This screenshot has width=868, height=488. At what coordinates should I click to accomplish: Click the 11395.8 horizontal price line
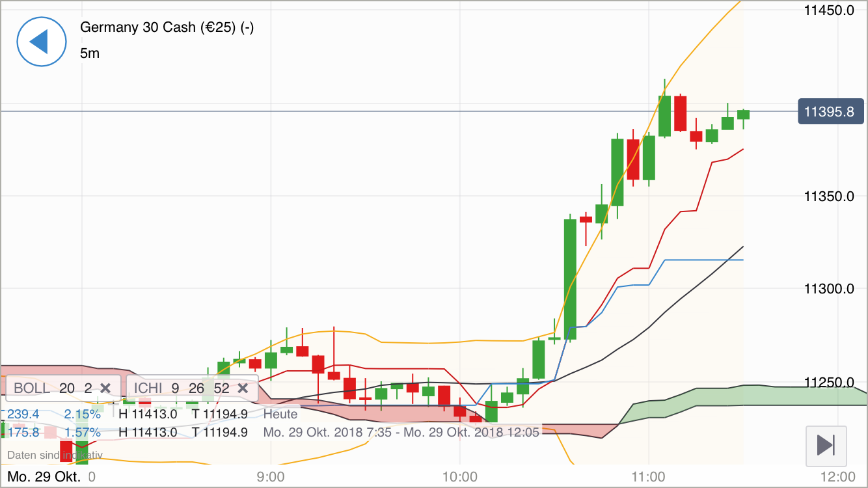(x=390, y=111)
